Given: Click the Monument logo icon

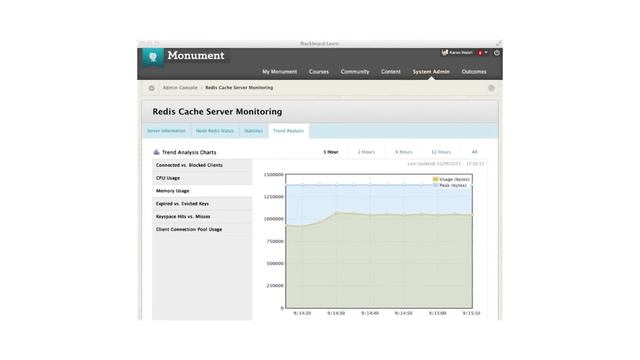Looking at the screenshot, I should pos(153,58).
